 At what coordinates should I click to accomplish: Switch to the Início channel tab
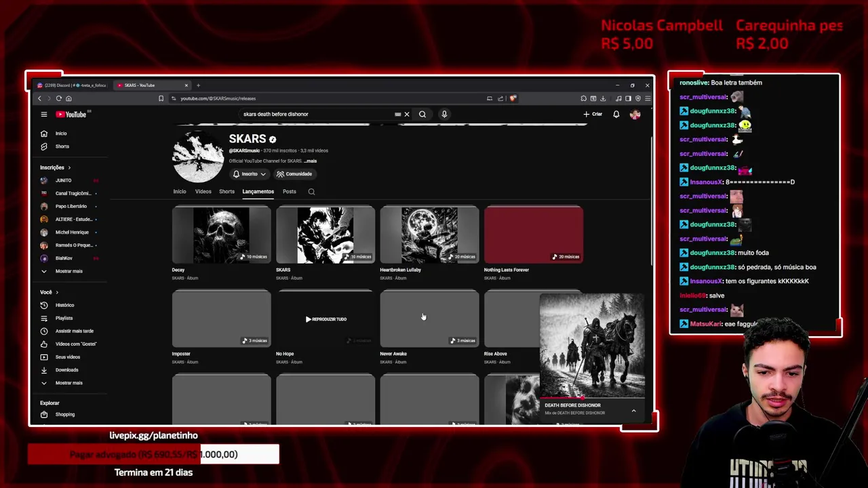point(180,192)
